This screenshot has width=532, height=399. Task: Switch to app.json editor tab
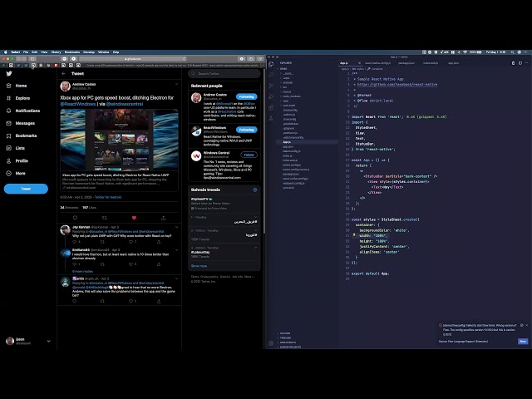454,63
